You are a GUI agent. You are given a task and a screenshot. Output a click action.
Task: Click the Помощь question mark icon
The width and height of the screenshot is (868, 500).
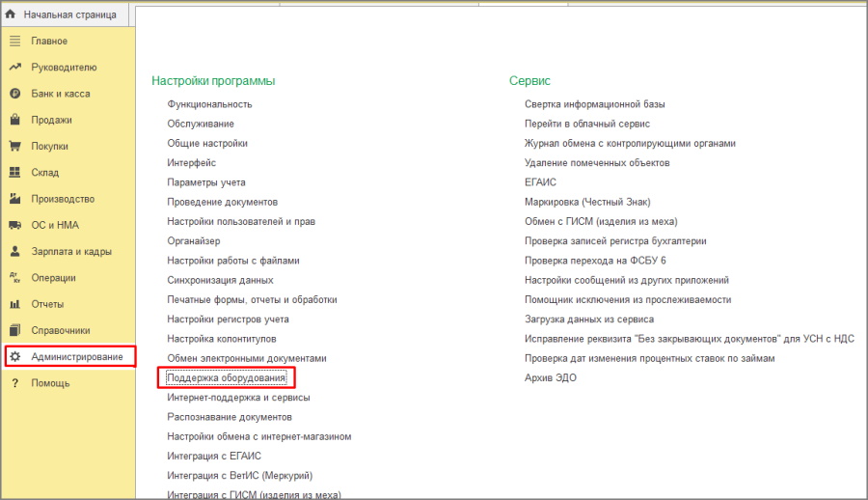[x=14, y=383]
